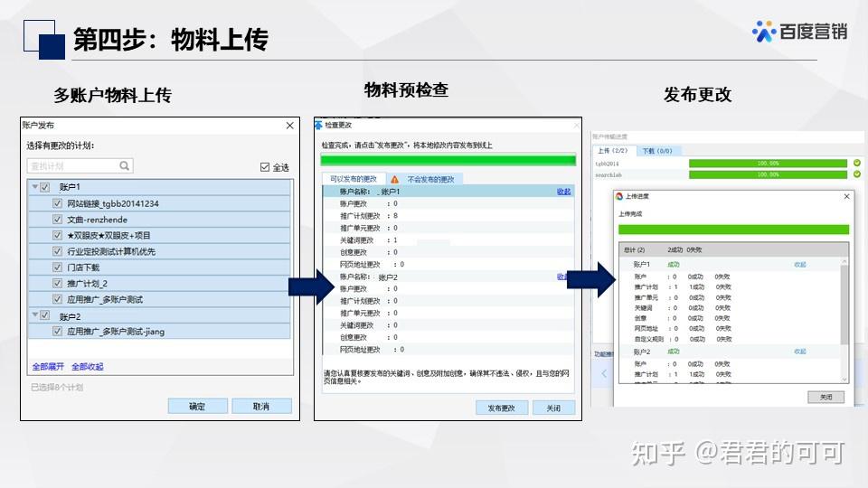Viewport: 868px width, 488px height.
Task: Close the 账户发布 dialog with X
Action: coord(289,126)
